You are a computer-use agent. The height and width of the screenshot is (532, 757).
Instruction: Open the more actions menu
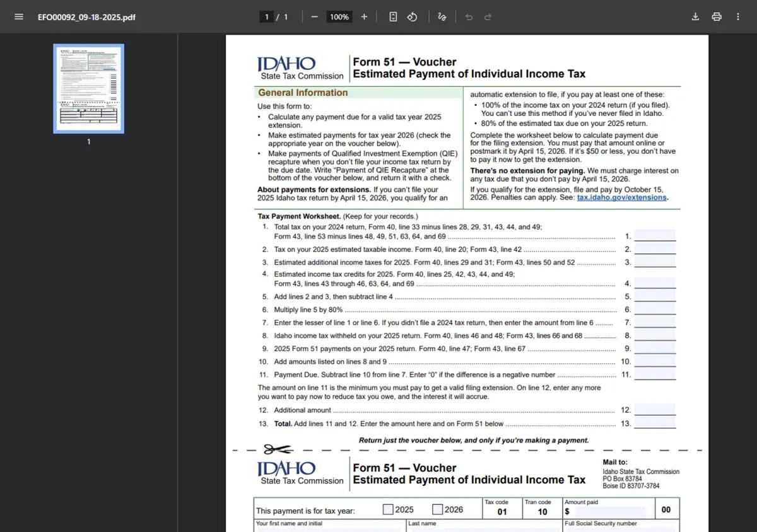[x=738, y=17]
